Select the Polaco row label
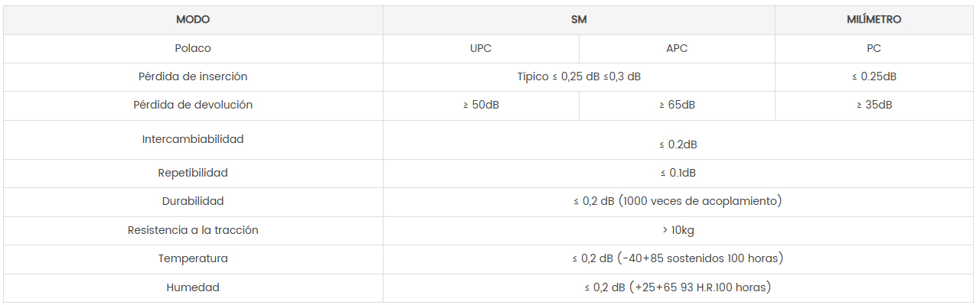 point(193,48)
